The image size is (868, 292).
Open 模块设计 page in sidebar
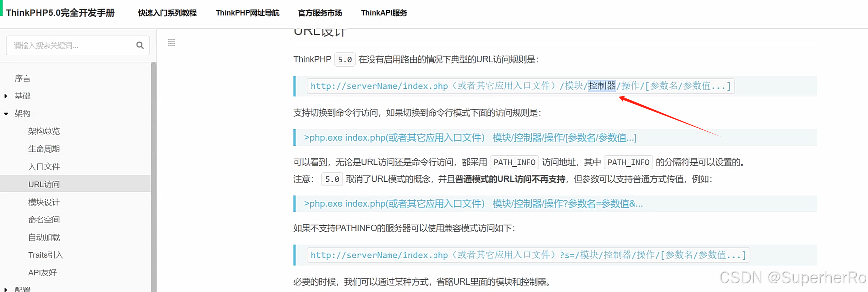44,202
